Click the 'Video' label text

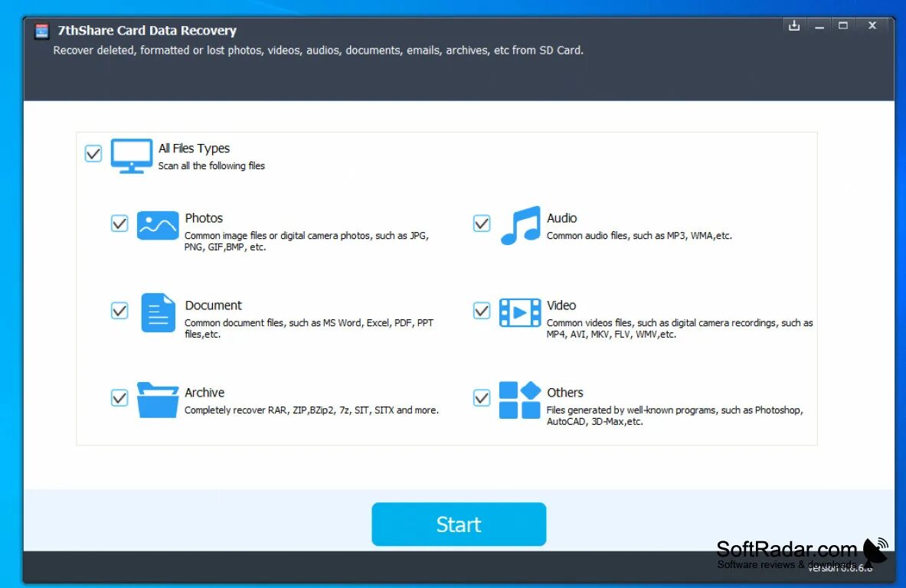561,305
